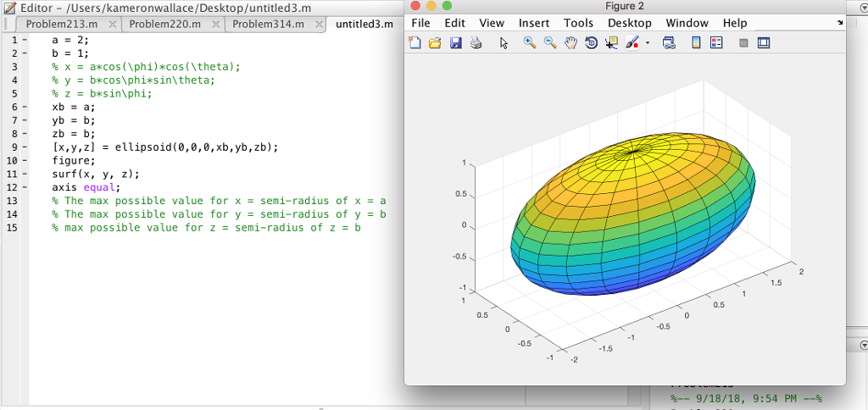Enable the Rotate 3D tool
This screenshot has width=868, height=410.
pyautogui.click(x=591, y=42)
